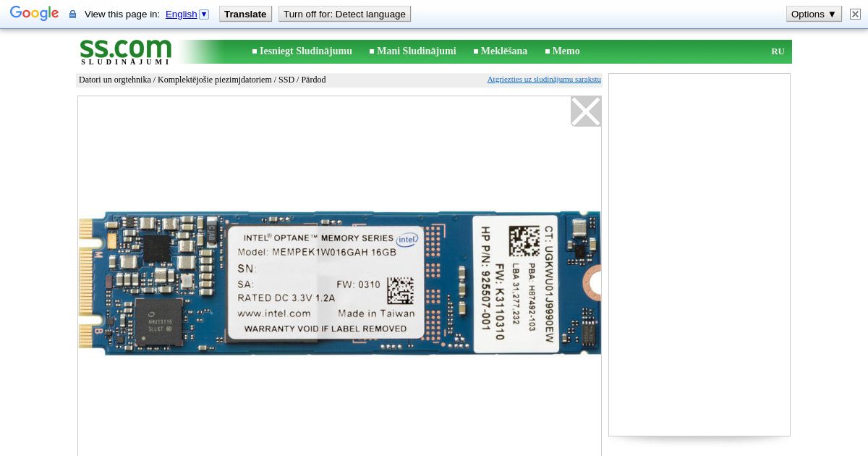Click the empty advertisement box on right

tap(699, 255)
